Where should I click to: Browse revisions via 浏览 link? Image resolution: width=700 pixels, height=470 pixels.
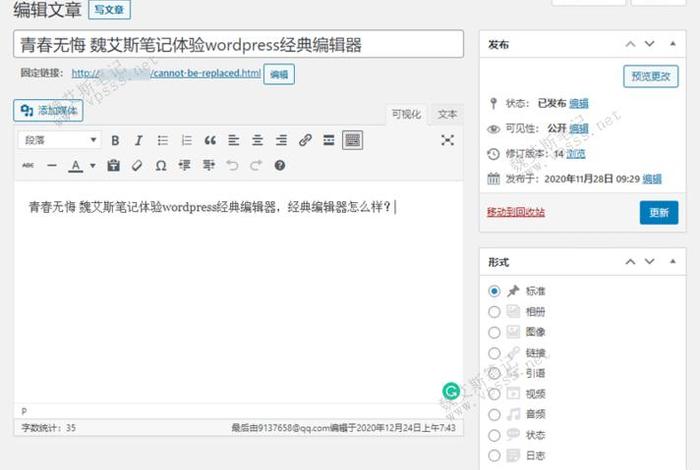coord(575,154)
